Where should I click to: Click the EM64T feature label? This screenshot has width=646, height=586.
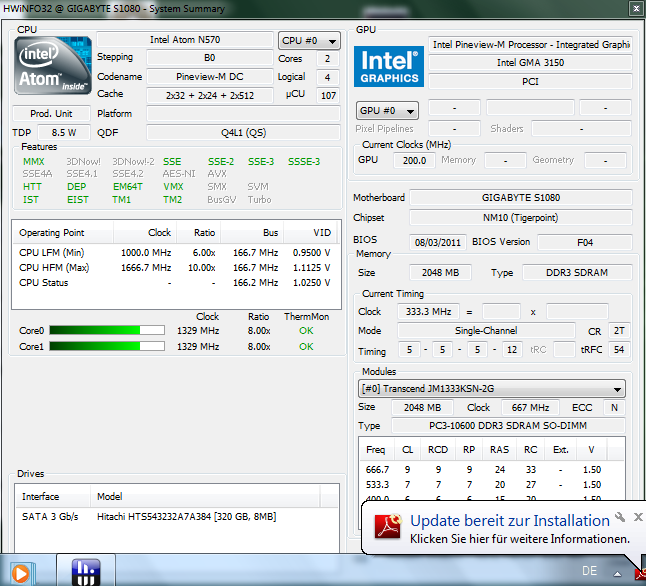tap(128, 187)
